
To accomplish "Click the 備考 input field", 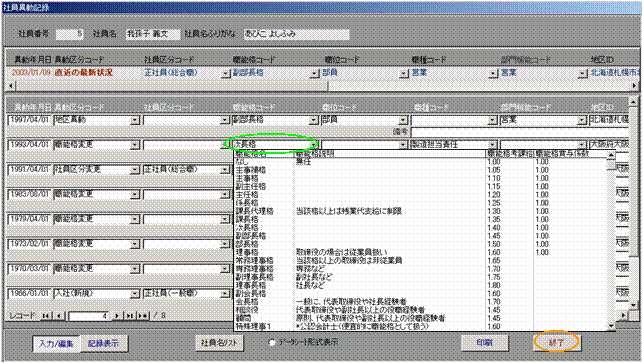I will [520, 132].
